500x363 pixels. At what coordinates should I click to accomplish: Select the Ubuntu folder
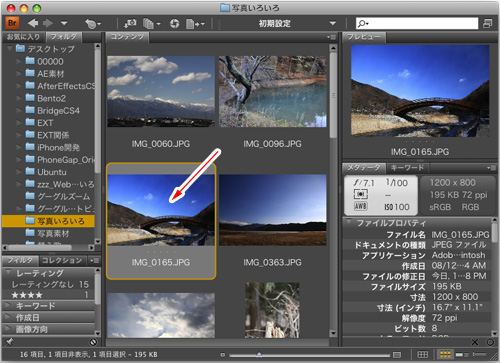[x=46, y=172]
